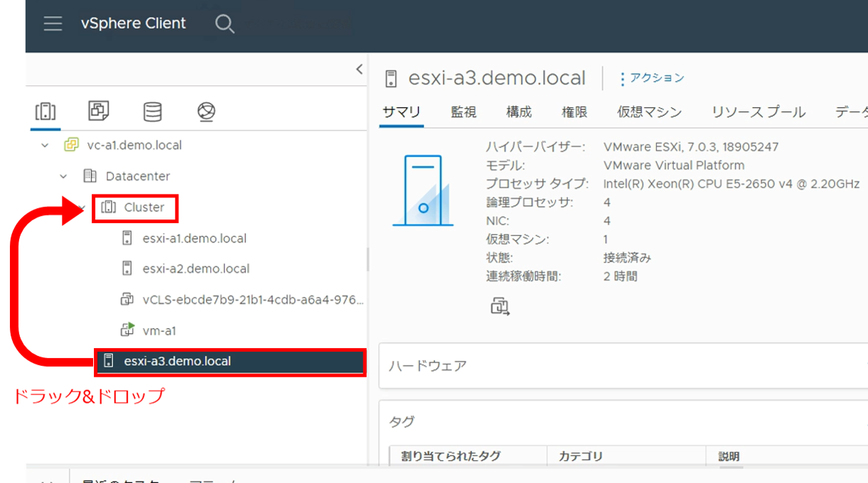Click the search magnifier icon
Viewport: 868px width, 483px height.
[225, 24]
